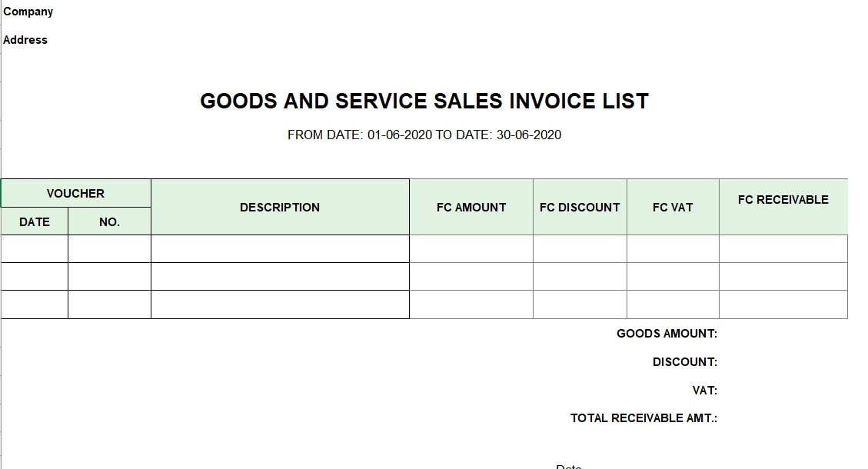Select the Company label cell
Image resolution: width=868 pixels, height=469 pixels.
click(28, 12)
